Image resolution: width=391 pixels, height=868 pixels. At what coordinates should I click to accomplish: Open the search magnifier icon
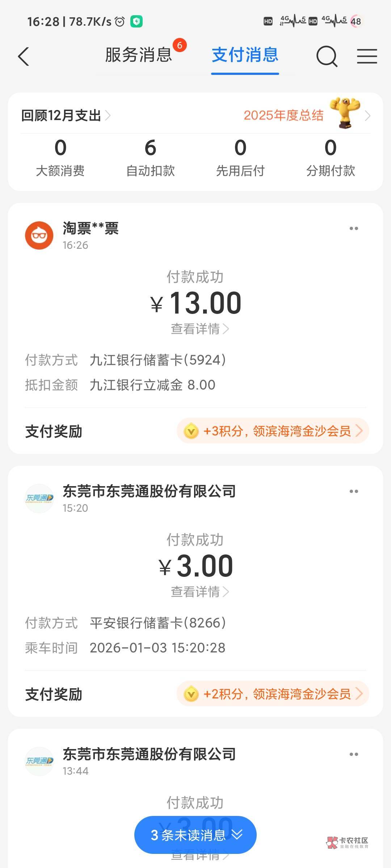pos(327,57)
